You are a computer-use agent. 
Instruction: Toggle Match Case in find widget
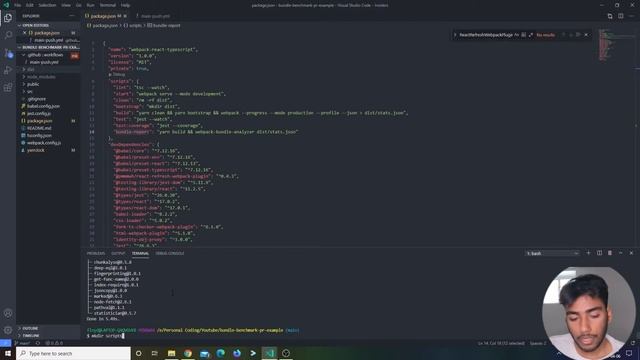tap(516, 35)
